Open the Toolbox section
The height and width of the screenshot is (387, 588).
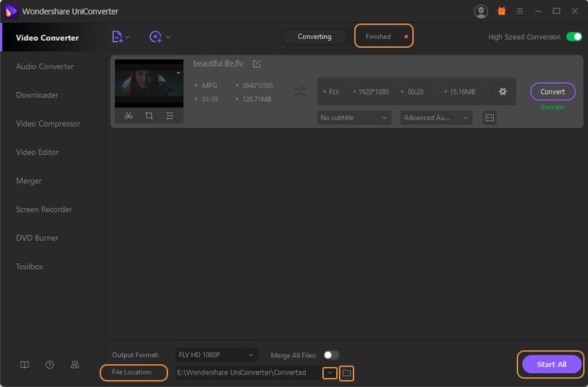pyautogui.click(x=29, y=267)
